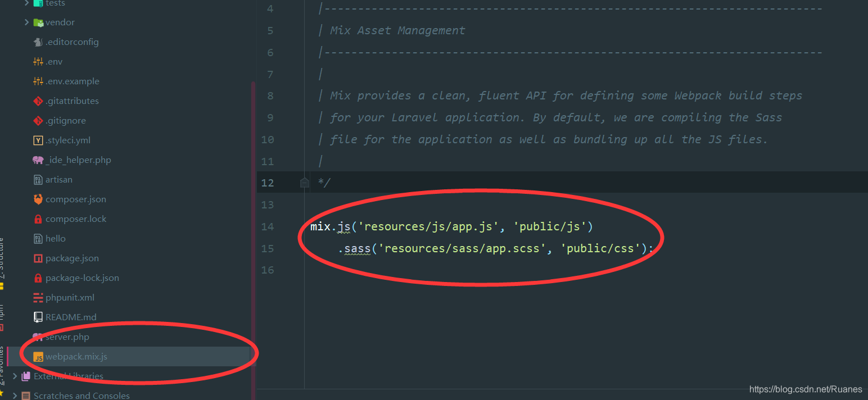Expand the vendor folder
The width and height of the screenshot is (868, 400).
(x=26, y=22)
